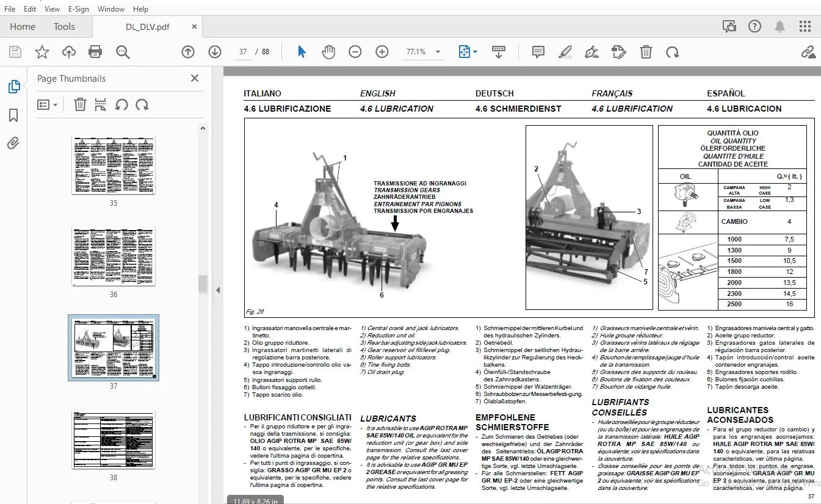The image size is (821, 504).
Task: Select the page 37 thumbnail
Action: (114, 348)
